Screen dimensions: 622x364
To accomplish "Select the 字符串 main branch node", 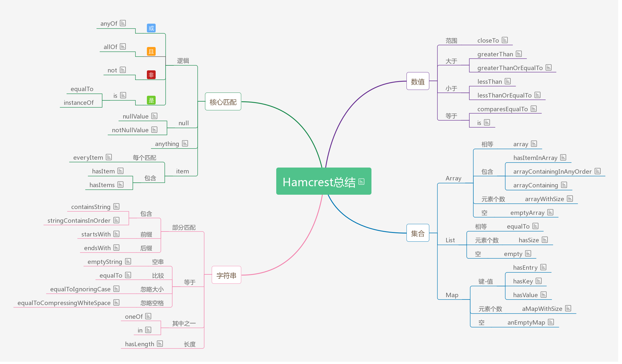I will [x=226, y=275].
